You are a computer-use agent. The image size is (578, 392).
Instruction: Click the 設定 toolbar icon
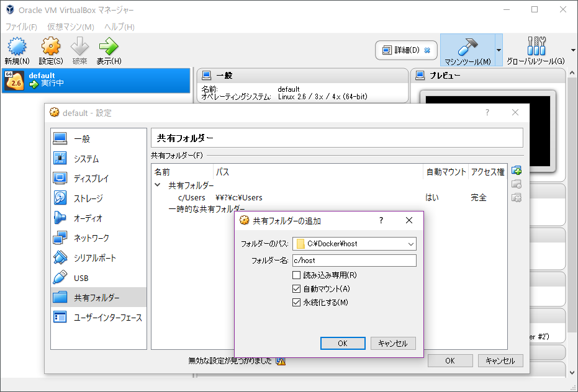click(50, 47)
